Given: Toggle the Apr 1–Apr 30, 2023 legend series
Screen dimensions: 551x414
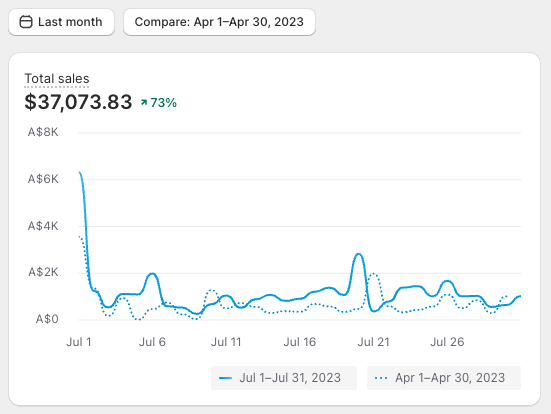Looking at the screenshot, I should pos(444,378).
